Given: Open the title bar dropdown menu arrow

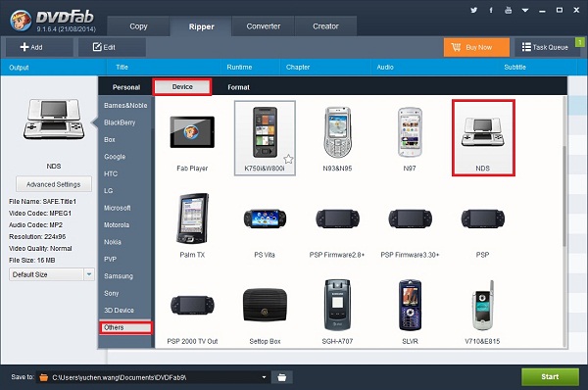Looking at the screenshot, I should [525, 10].
